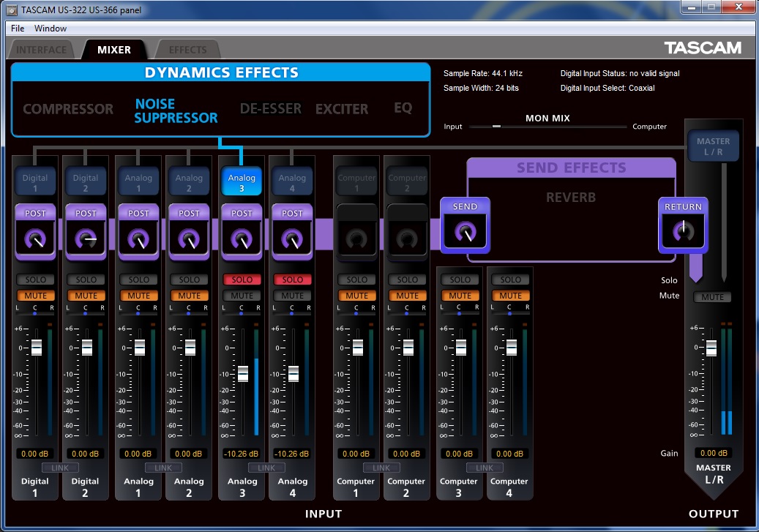Unmute the Digital 2 channel
Screen dimensions: 759x532
pos(86,296)
